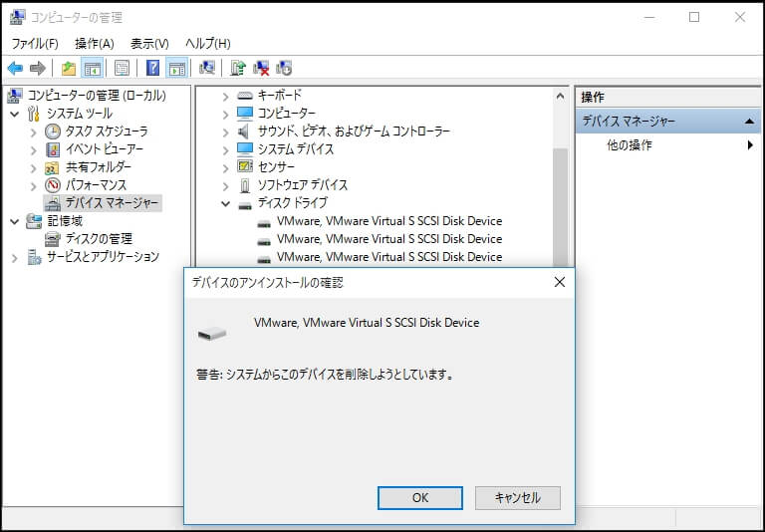Select the second VMware Virtual S SCSI Disk Device

click(389, 239)
